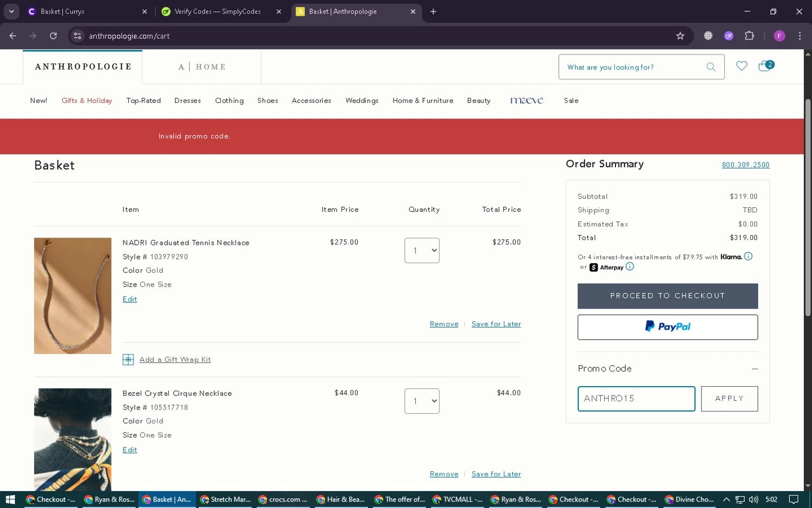The width and height of the screenshot is (812, 508).
Task: Save NADRI Tennis Necklace for later
Action: coord(496,324)
